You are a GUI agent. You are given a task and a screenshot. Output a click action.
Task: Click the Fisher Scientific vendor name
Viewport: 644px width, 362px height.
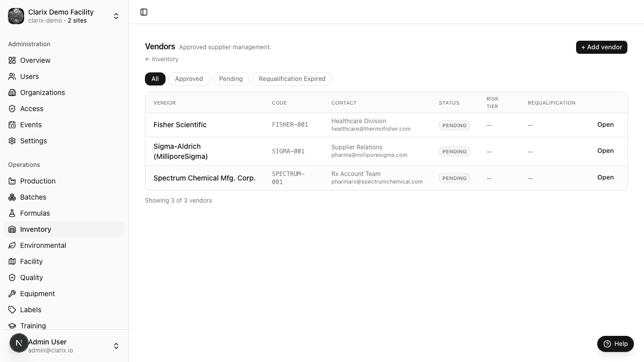[x=180, y=125]
